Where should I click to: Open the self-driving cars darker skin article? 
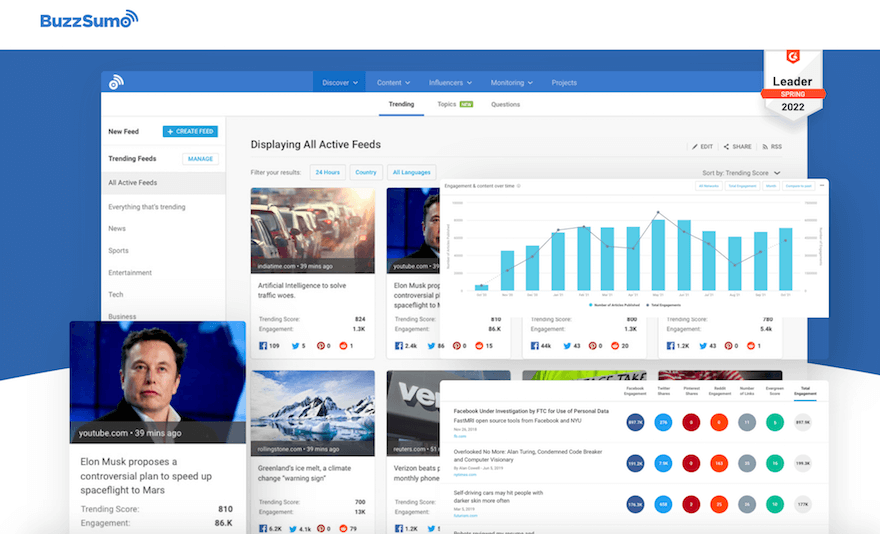click(x=498, y=496)
